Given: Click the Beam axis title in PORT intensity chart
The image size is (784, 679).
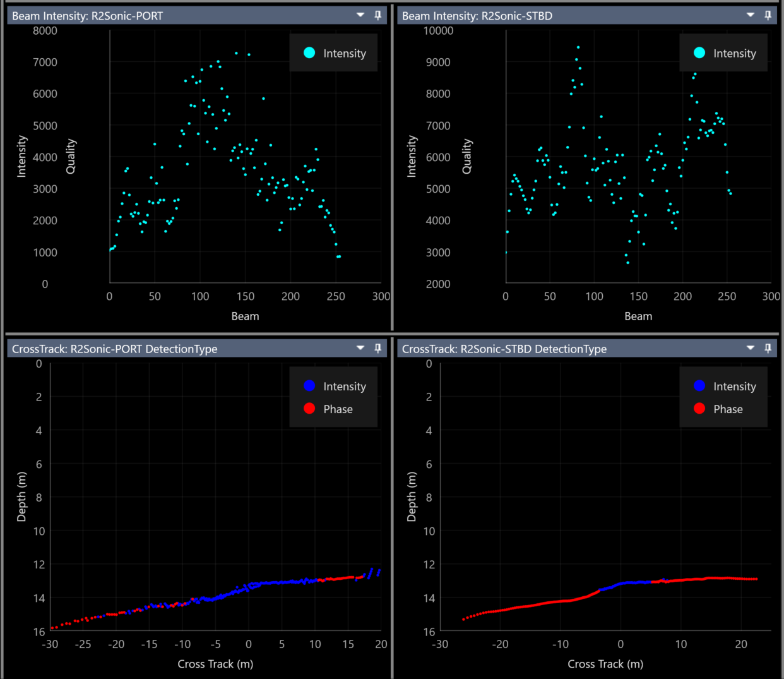Looking at the screenshot, I should coord(246,316).
